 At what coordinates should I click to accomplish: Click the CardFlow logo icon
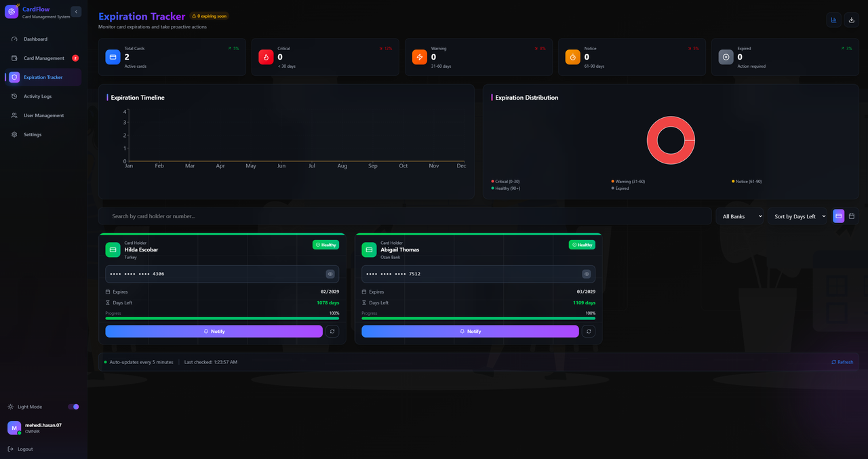click(x=12, y=12)
